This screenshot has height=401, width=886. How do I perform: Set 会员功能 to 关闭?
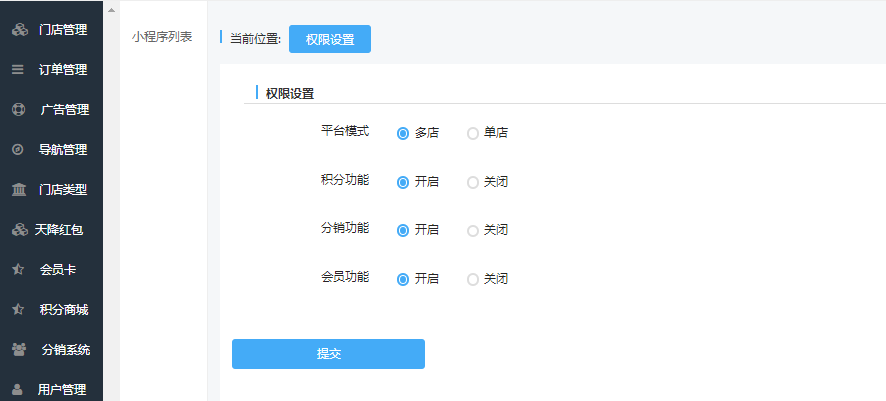tap(473, 279)
